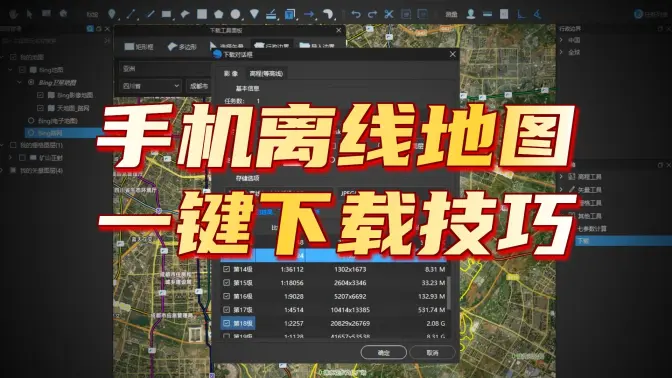The width and height of the screenshot is (672, 378).
Task: Click the scissors cut icon
Action: 389,15
